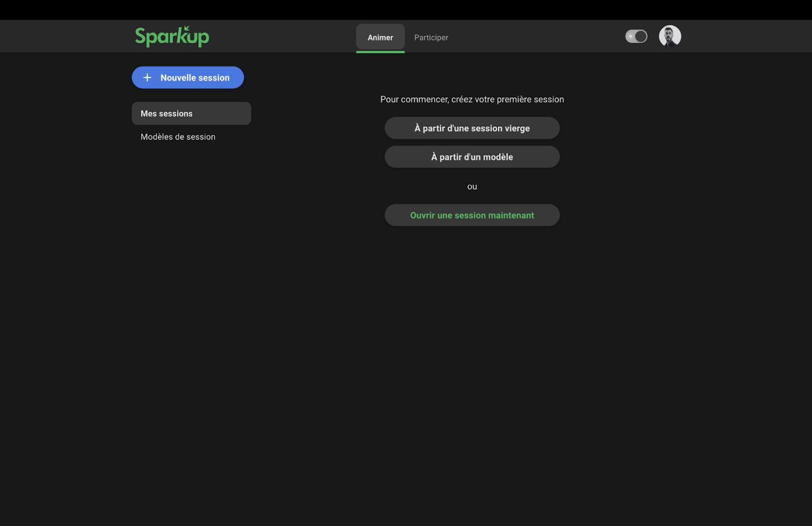
Task: Click the round knob of theme toggle
Action: coord(641,37)
